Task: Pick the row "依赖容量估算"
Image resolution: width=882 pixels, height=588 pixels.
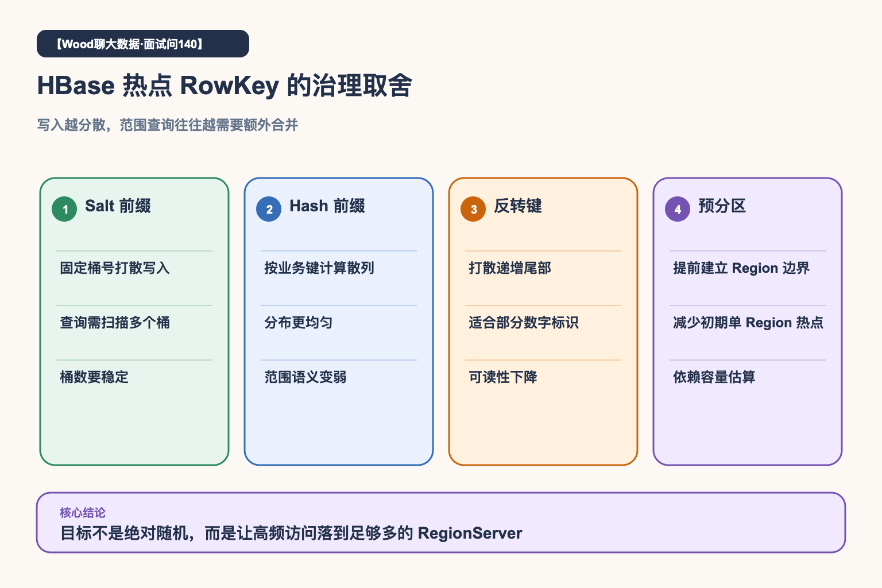Action: 714,377
